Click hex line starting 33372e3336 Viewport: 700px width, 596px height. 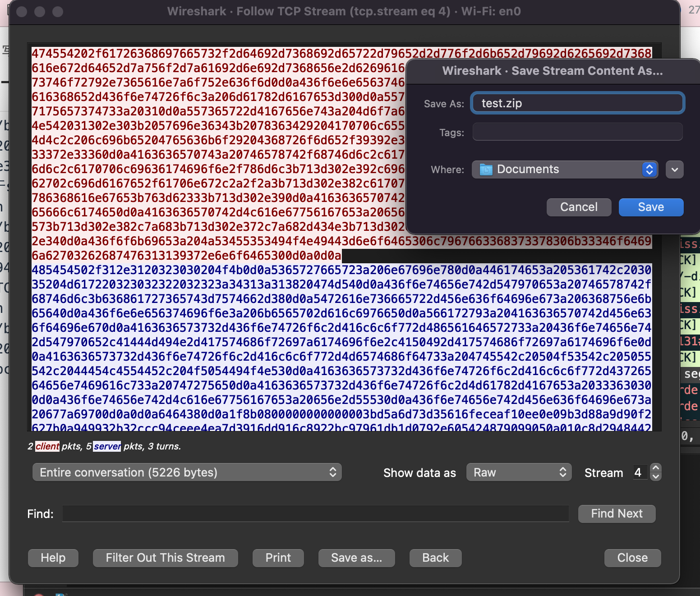click(218, 155)
